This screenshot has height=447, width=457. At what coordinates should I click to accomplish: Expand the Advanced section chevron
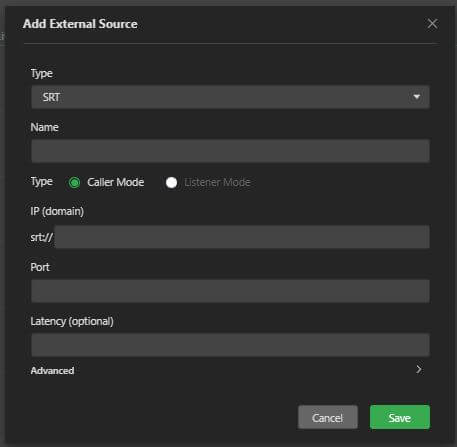[x=419, y=369]
